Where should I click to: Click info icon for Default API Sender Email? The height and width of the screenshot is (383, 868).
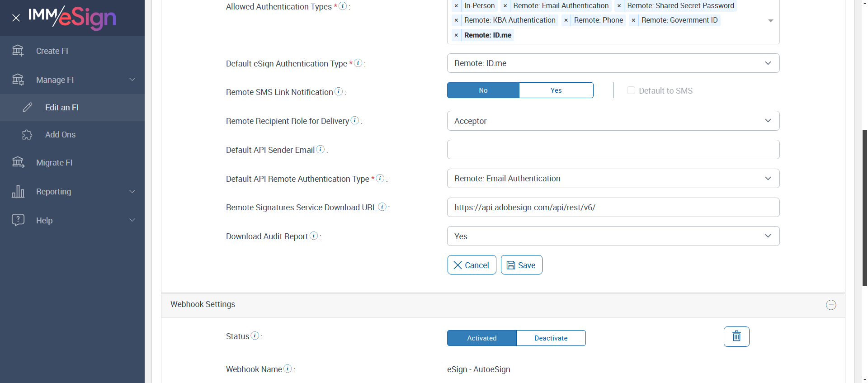[x=321, y=149]
